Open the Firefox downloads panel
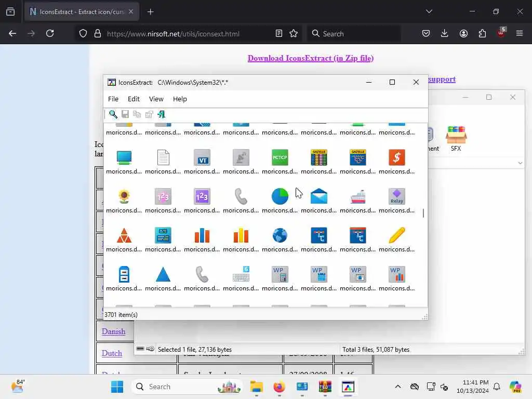The image size is (532, 399). pyautogui.click(x=445, y=33)
